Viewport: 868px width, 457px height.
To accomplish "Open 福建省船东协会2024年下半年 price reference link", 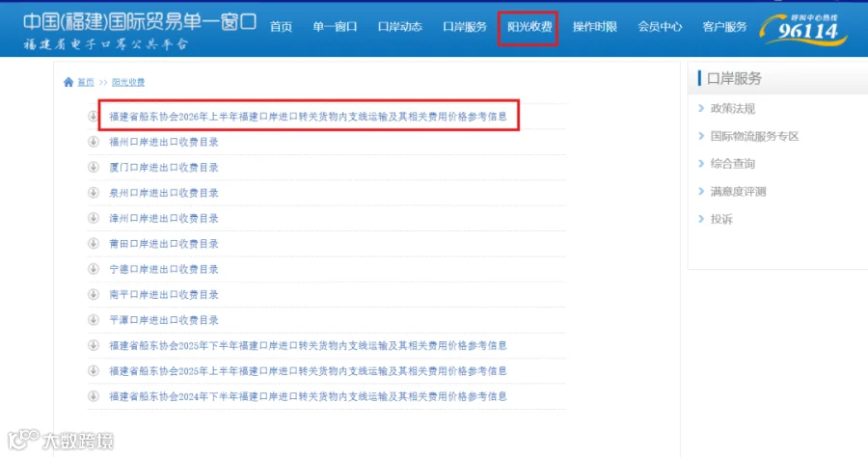I will coord(308,396).
